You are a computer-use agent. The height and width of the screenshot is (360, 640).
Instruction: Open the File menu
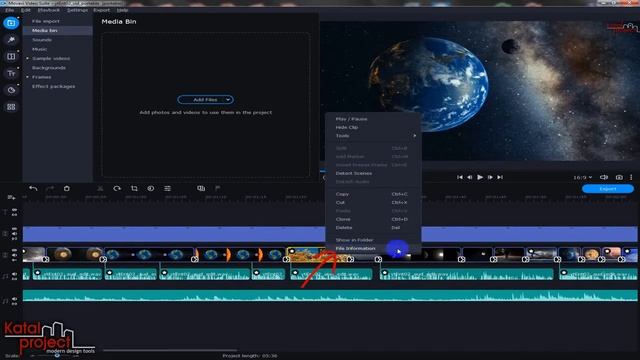pyautogui.click(x=9, y=10)
